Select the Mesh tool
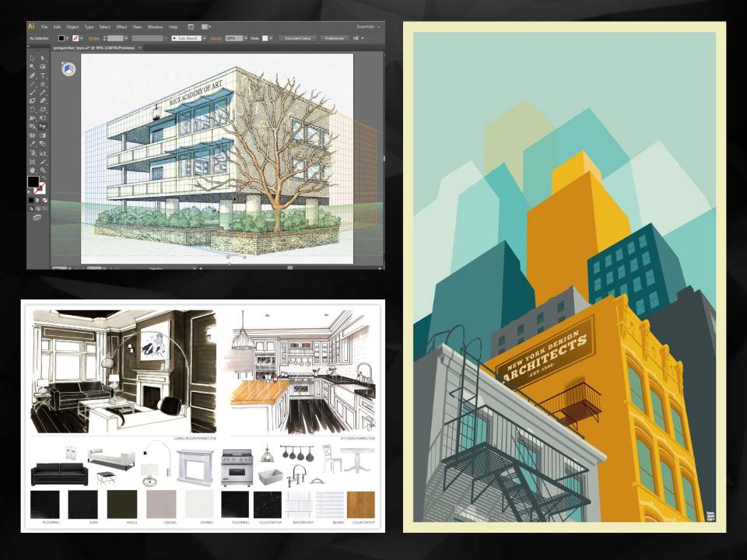 [33, 135]
